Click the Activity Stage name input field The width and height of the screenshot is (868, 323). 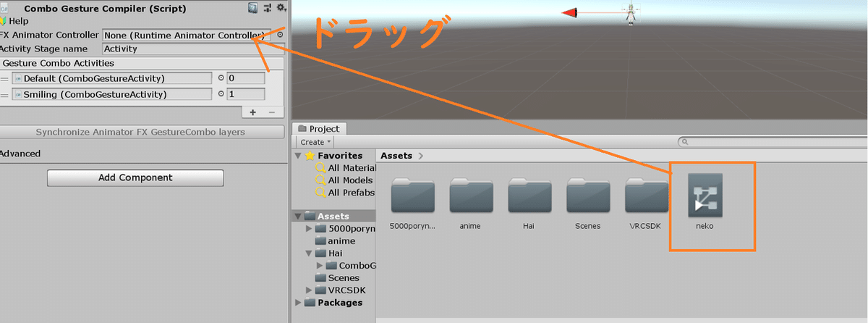(x=193, y=49)
